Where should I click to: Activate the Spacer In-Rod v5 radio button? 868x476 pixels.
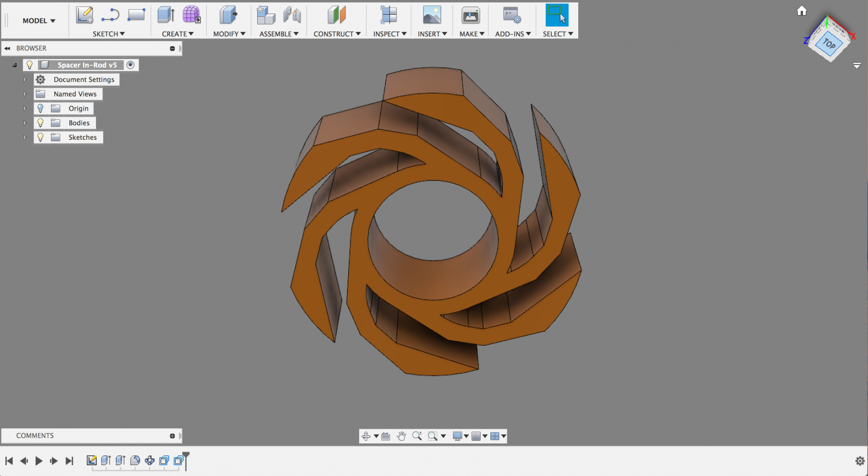tap(131, 65)
